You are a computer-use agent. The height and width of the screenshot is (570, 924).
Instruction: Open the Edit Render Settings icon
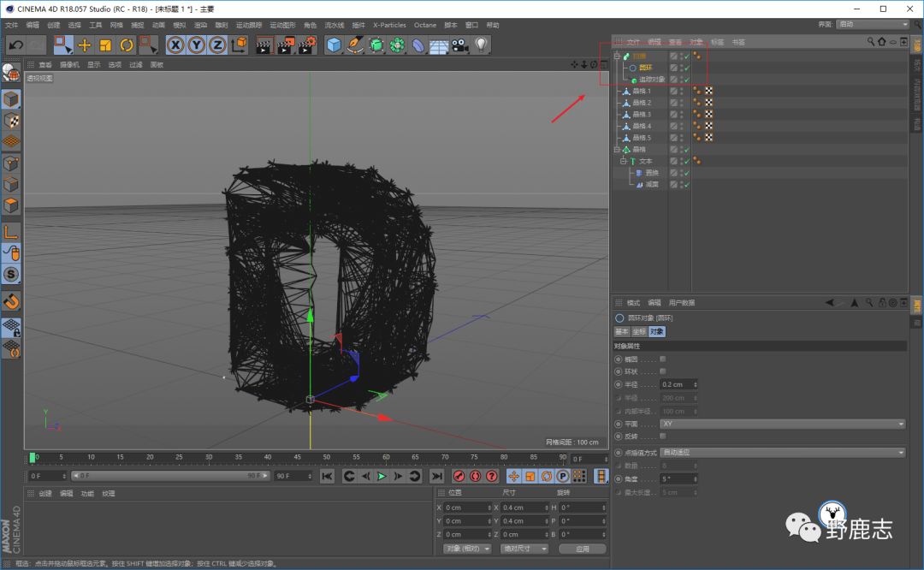point(307,45)
